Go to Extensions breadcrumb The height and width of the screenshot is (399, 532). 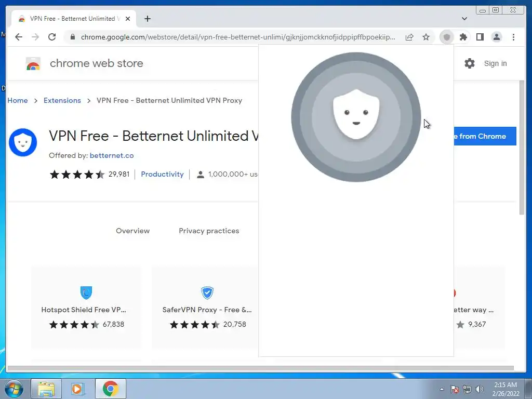(x=62, y=100)
